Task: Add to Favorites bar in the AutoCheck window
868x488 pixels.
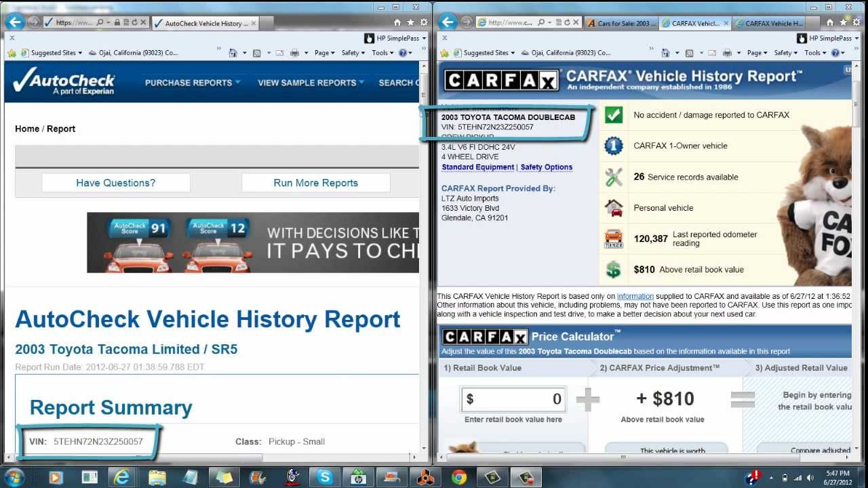Action: pyautogui.click(x=12, y=53)
